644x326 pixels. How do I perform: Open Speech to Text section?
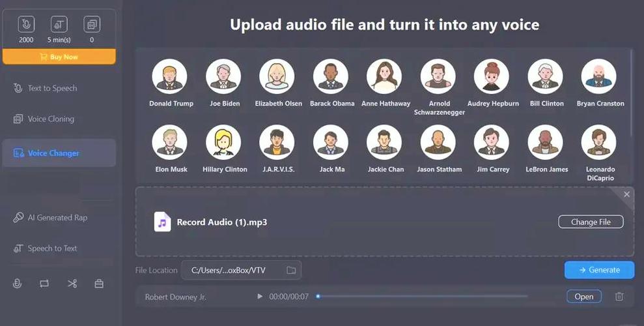(x=59, y=248)
